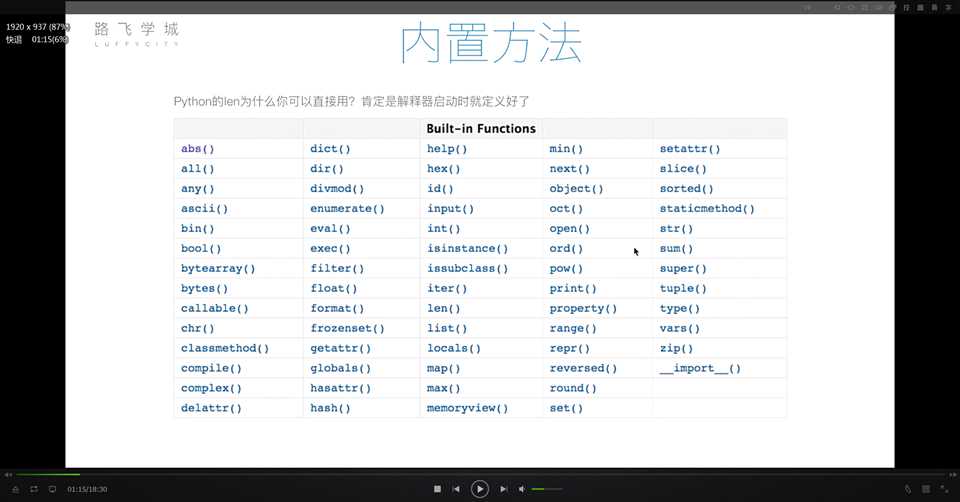This screenshot has width=960, height=502.
Task: Skip to the previous track
Action: [x=456, y=489]
